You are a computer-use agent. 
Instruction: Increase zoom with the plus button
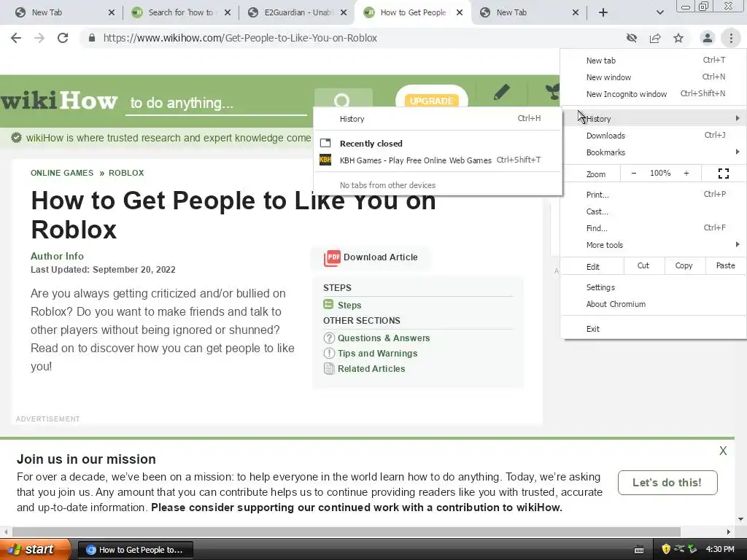(x=686, y=174)
